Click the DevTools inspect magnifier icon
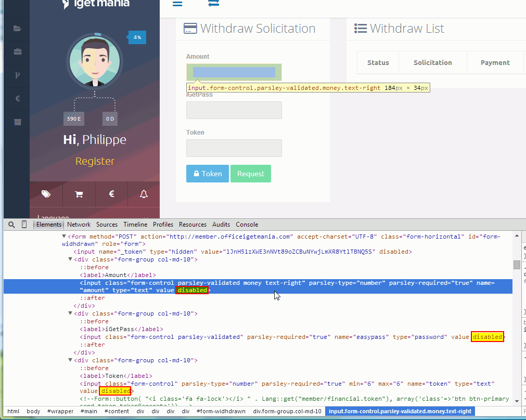The image size is (526, 420). point(11,225)
